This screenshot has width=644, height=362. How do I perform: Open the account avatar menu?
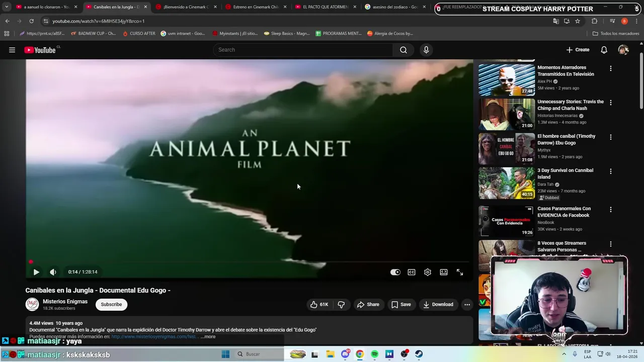tap(623, 50)
